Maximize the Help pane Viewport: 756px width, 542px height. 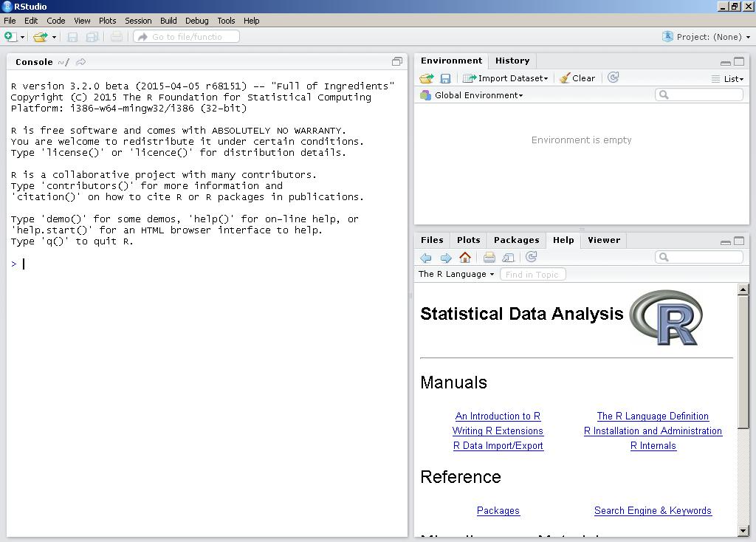pos(738,241)
